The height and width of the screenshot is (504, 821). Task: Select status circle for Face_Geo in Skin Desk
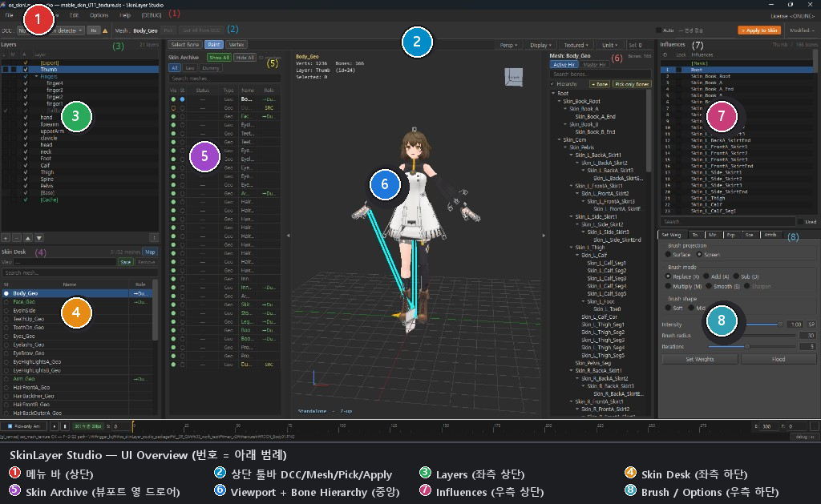(x=6, y=302)
